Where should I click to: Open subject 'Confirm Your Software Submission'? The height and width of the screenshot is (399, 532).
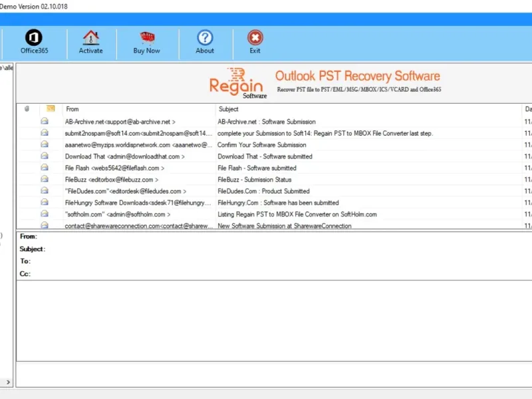pyautogui.click(x=262, y=145)
